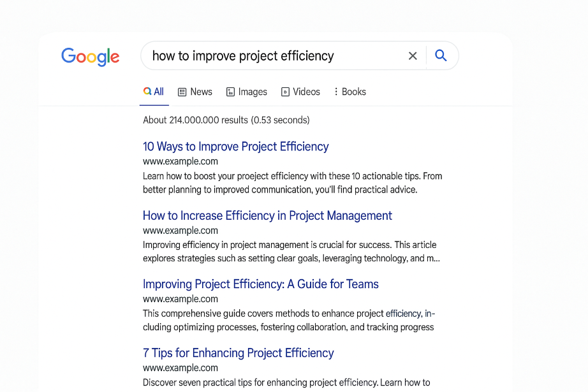Click the URL under the first result
This screenshot has height=392, width=588.
point(180,161)
